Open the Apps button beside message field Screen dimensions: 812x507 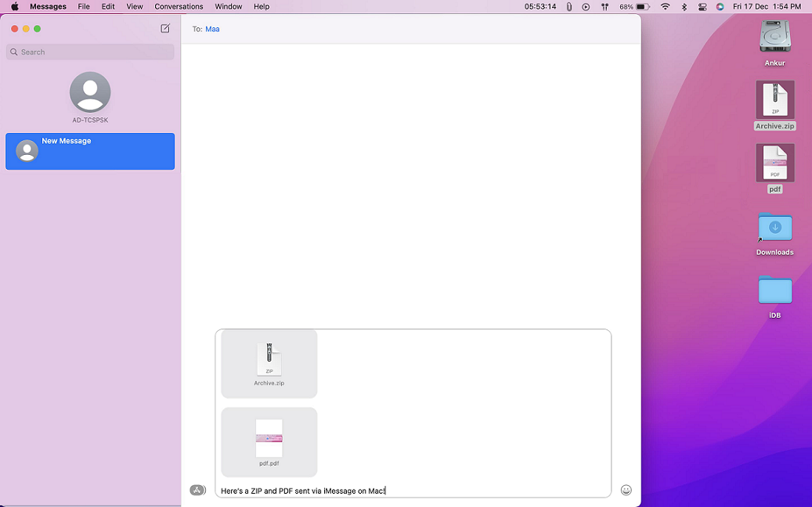[x=197, y=490]
